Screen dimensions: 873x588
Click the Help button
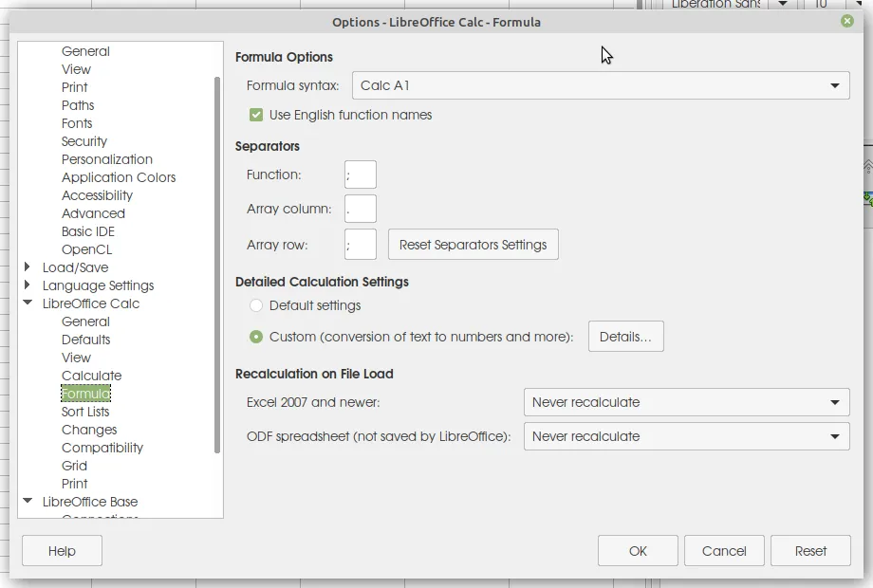pos(62,551)
